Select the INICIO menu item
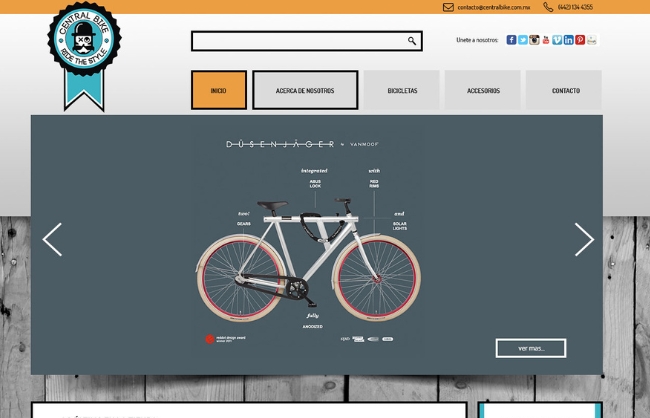This screenshot has height=418, width=650. 219,90
